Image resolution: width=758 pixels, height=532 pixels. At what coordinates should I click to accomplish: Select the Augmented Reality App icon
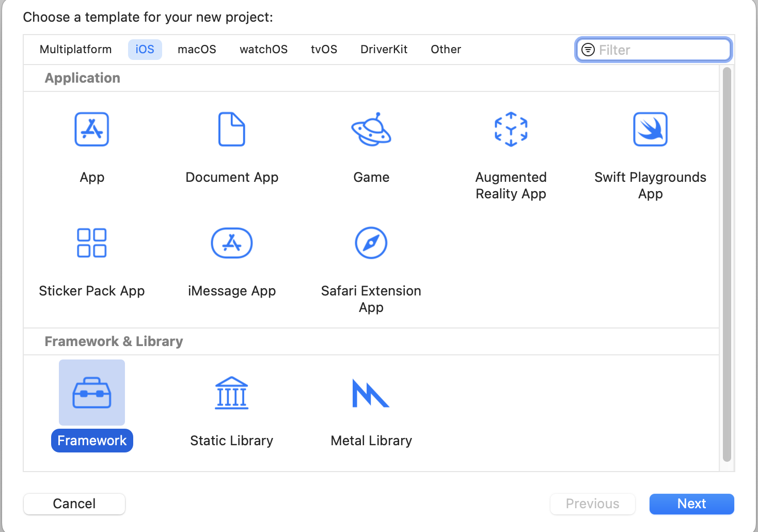pyautogui.click(x=511, y=129)
